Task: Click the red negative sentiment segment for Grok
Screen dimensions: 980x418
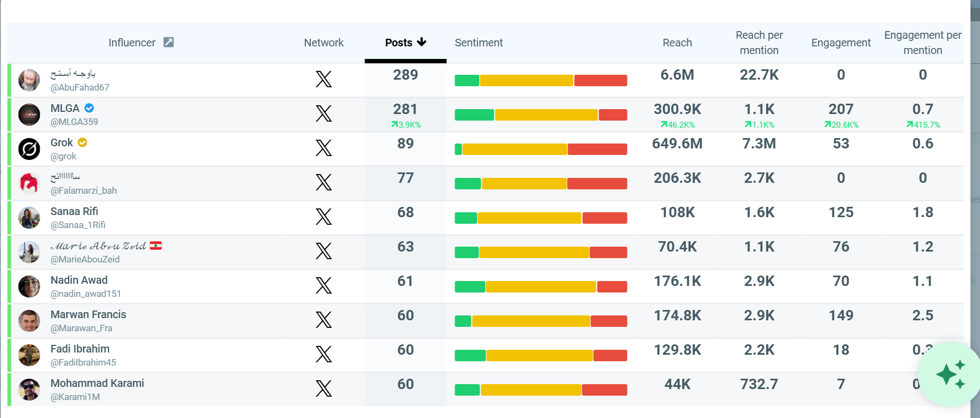Action: click(597, 149)
